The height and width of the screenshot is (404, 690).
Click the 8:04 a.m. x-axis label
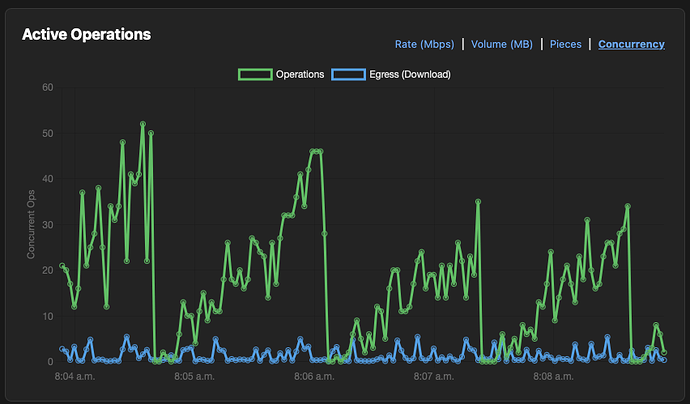click(x=75, y=377)
